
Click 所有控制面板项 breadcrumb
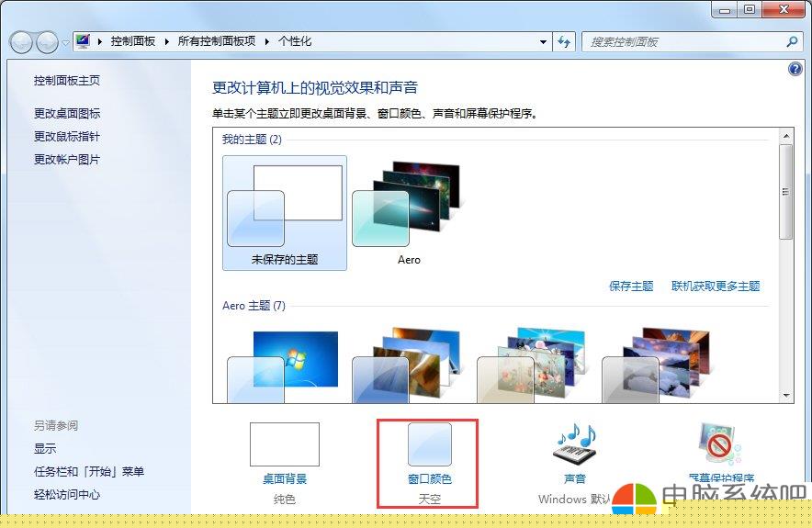pos(217,41)
